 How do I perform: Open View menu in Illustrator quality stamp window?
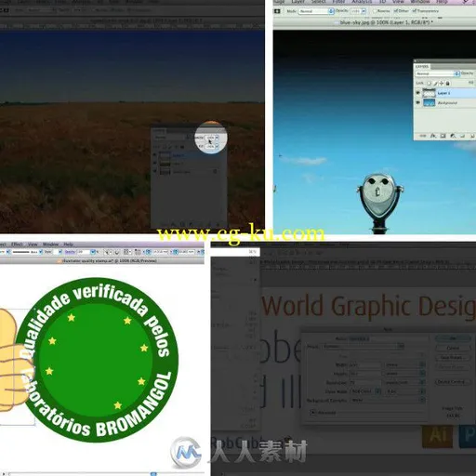33,245
